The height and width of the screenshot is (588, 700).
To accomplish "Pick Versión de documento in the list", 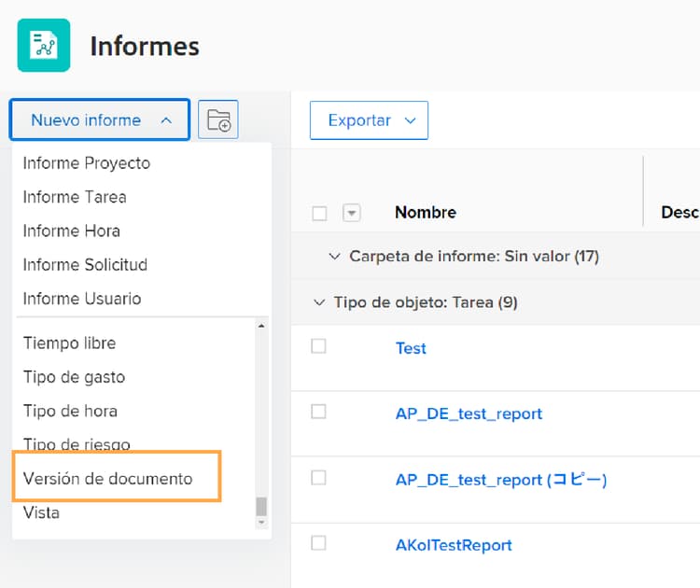I will click(x=108, y=479).
